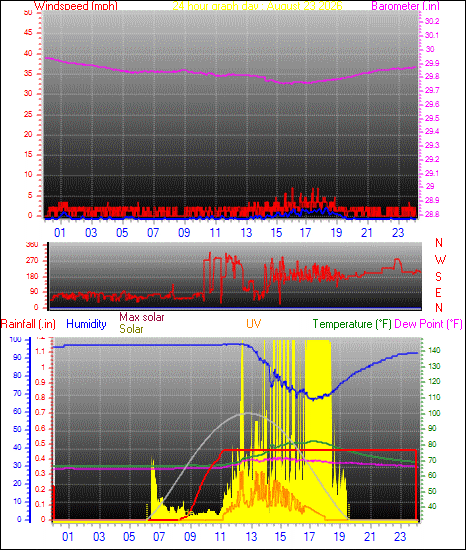Click 5 on the windspeed axis
The height and width of the screenshot is (550, 466).
tap(30, 195)
